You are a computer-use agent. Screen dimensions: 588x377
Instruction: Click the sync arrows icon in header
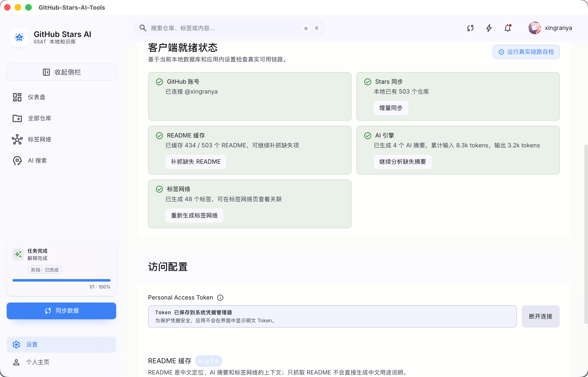[470, 28]
